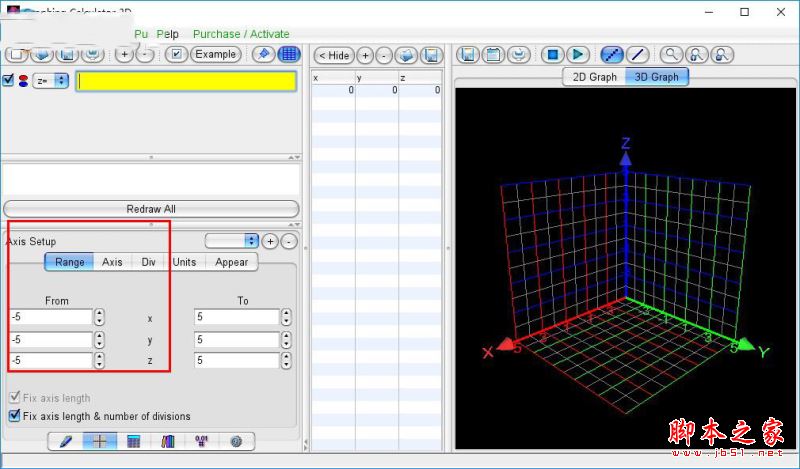Open the Div tab in Axis Setup
Image resolution: width=800 pixels, height=469 pixels.
point(148,262)
